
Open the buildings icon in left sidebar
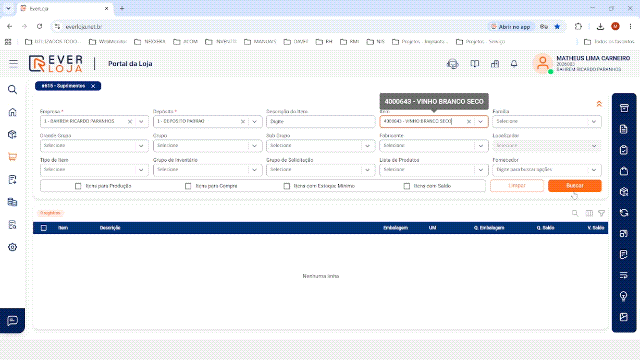point(12,202)
